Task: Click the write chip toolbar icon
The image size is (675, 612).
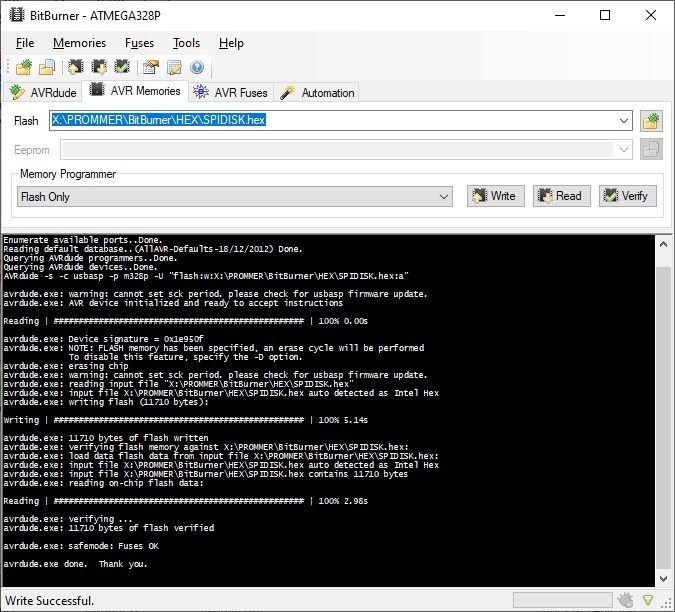Action: click(76, 67)
